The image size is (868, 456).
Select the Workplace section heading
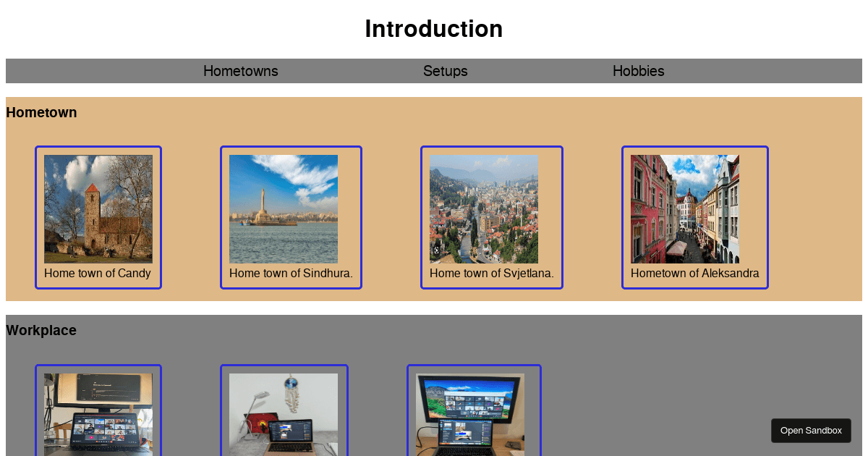[x=41, y=330]
